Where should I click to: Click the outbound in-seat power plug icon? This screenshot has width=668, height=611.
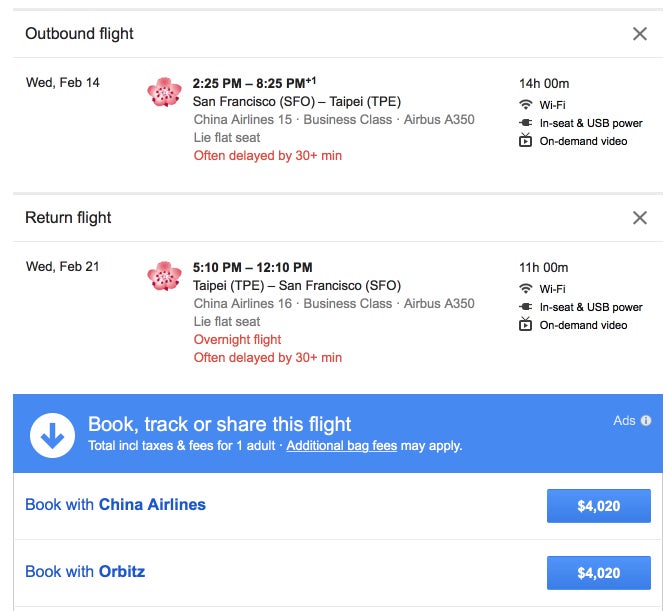526,123
